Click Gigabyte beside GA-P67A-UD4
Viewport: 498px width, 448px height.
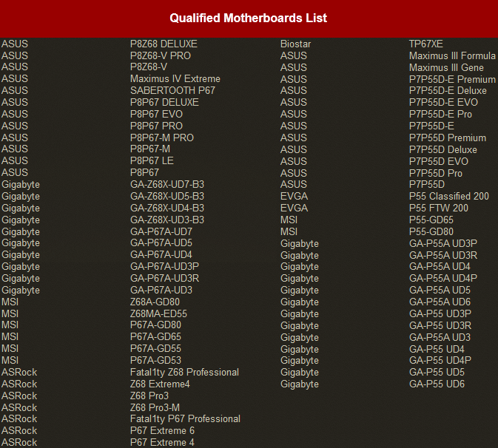21,254
